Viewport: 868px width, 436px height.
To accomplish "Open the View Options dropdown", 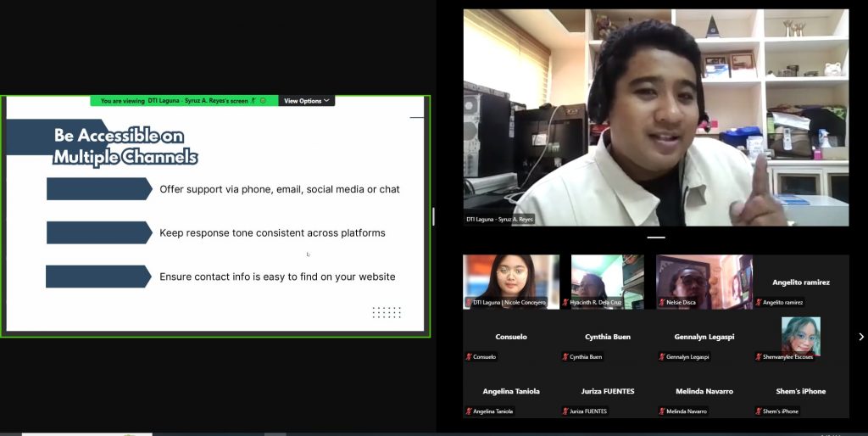I will point(306,101).
